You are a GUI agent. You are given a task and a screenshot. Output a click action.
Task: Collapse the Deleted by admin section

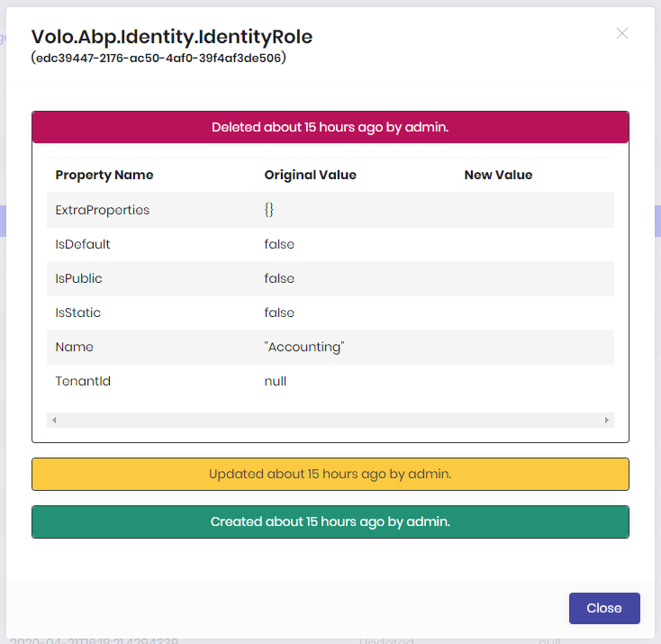pos(330,128)
